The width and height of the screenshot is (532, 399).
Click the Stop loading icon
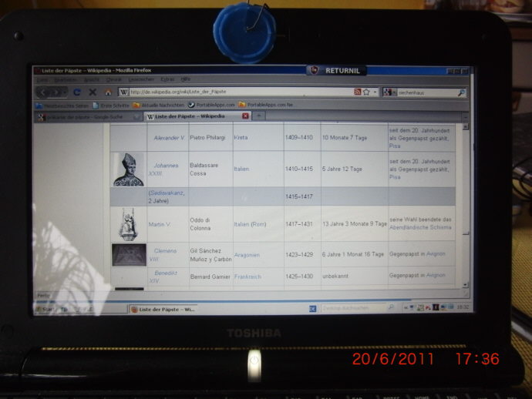coord(93,92)
